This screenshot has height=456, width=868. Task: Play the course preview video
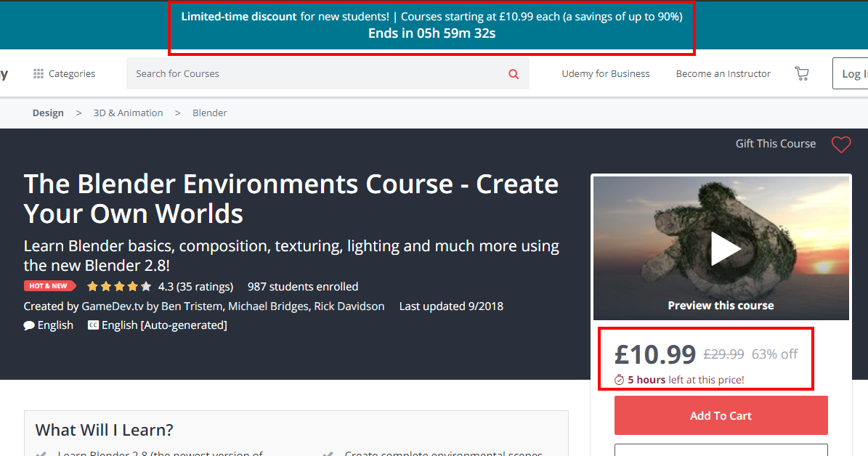click(x=724, y=249)
